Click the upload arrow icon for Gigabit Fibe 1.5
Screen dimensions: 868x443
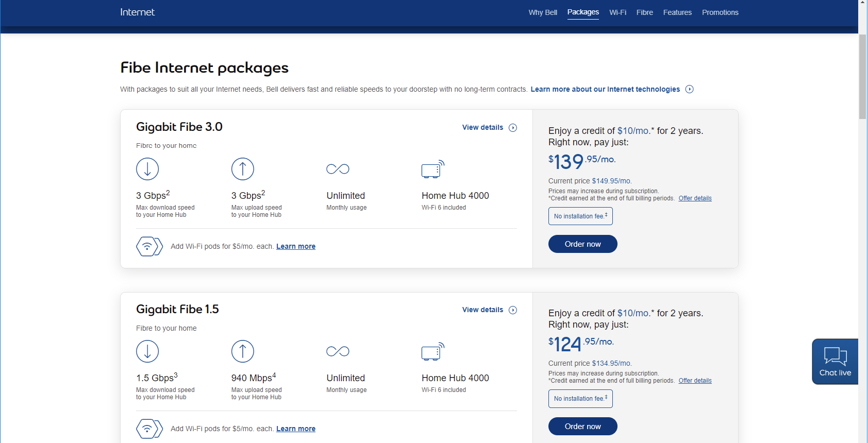[x=243, y=351]
